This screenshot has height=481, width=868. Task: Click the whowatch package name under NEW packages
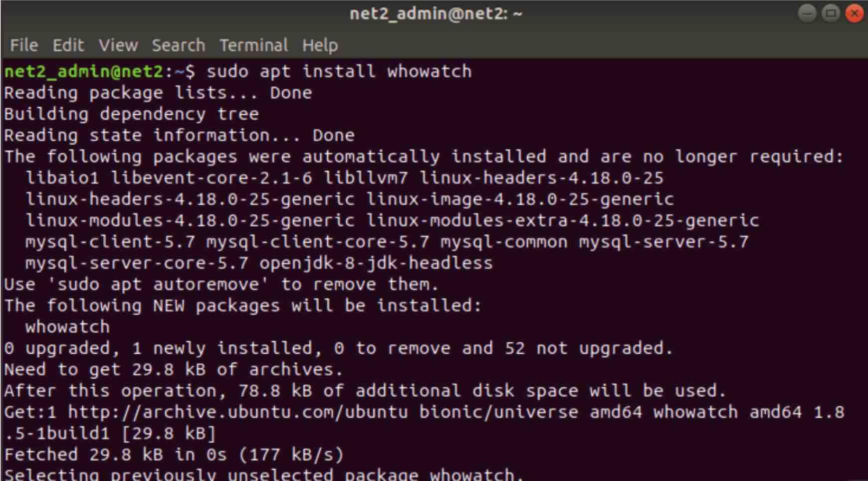click(68, 327)
